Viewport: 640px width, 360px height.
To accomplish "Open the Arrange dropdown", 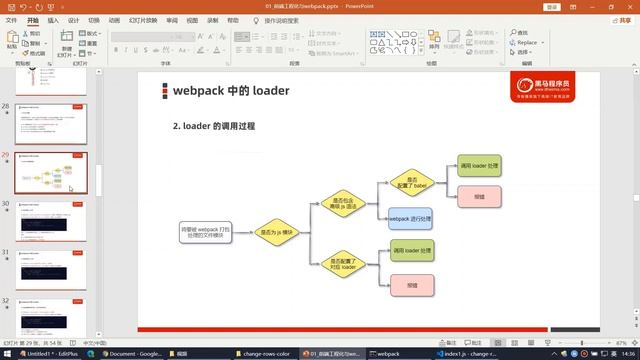I will tap(434, 41).
